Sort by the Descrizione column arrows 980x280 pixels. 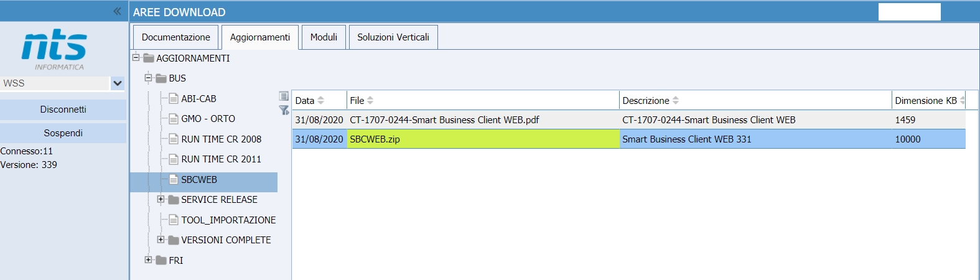click(676, 100)
